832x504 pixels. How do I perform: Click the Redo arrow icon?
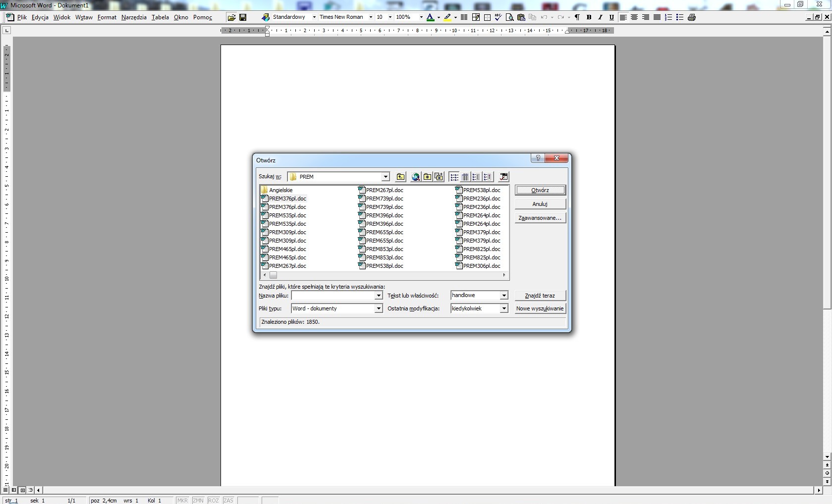(x=561, y=17)
